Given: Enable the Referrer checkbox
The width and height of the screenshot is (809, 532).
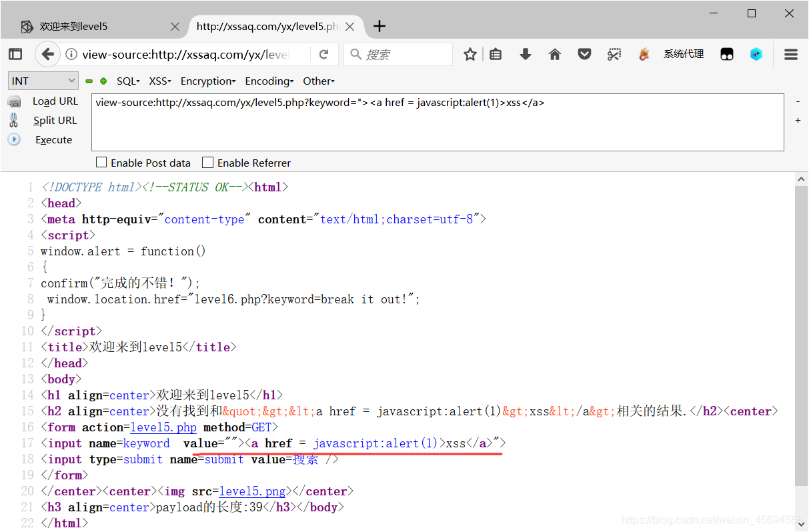Looking at the screenshot, I should 208,162.
